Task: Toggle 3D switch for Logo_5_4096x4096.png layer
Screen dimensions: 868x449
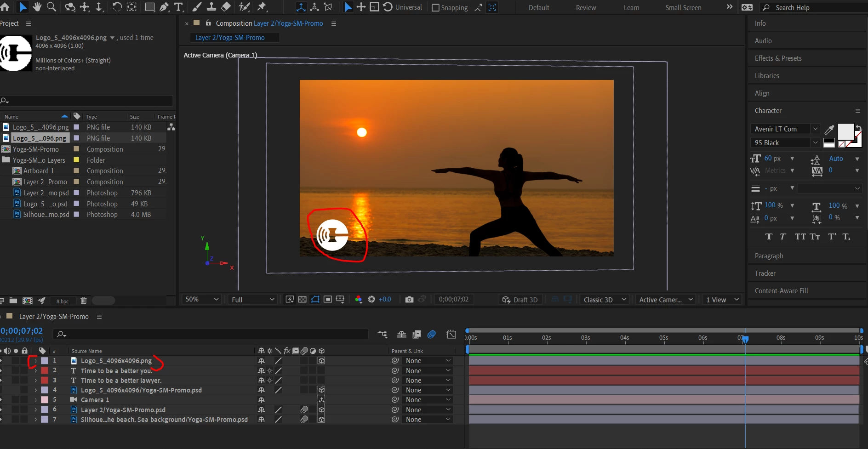Action: (321, 361)
